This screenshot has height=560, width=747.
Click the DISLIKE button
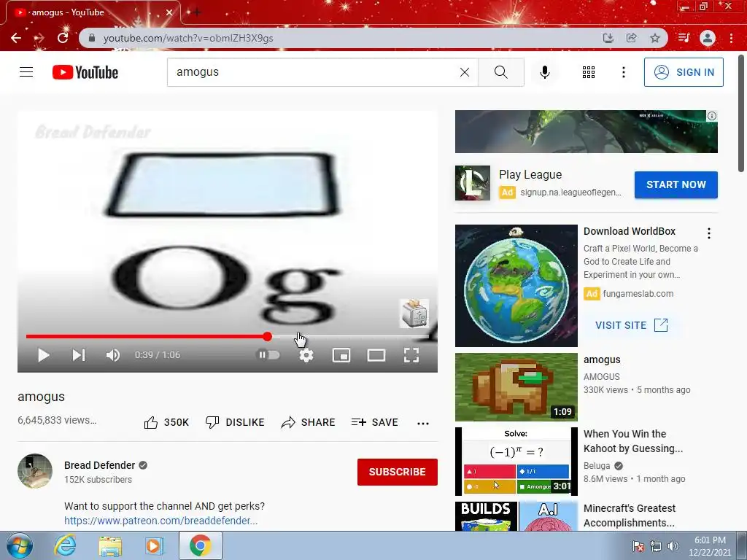click(x=235, y=422)
